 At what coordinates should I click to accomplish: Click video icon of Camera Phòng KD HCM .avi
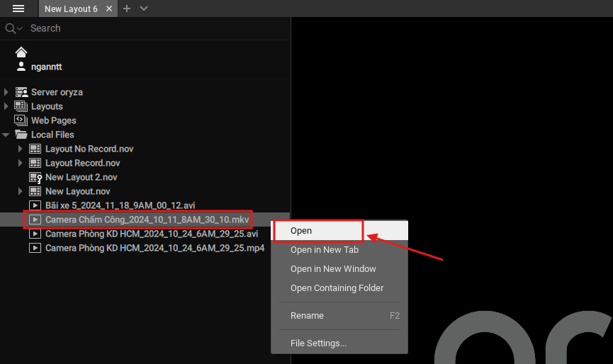[35, 234]
